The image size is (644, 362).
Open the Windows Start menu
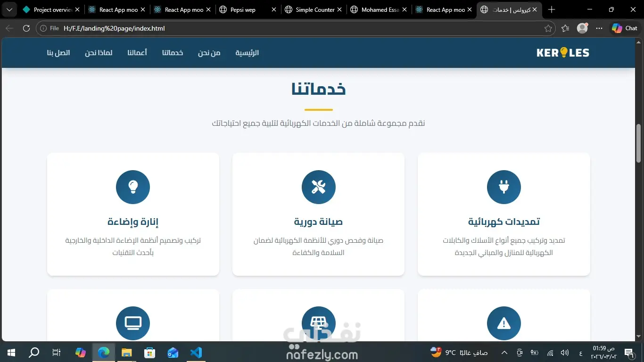coord(11,352)
